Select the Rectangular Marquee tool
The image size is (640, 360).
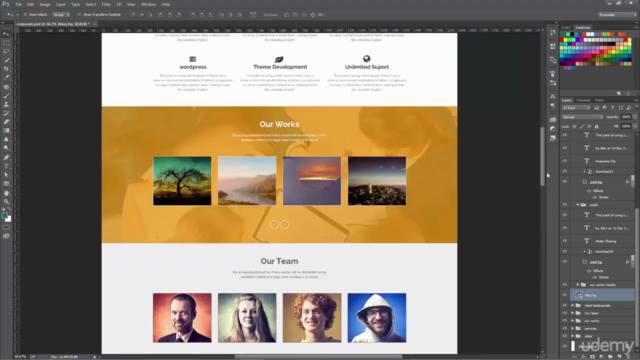6,42
